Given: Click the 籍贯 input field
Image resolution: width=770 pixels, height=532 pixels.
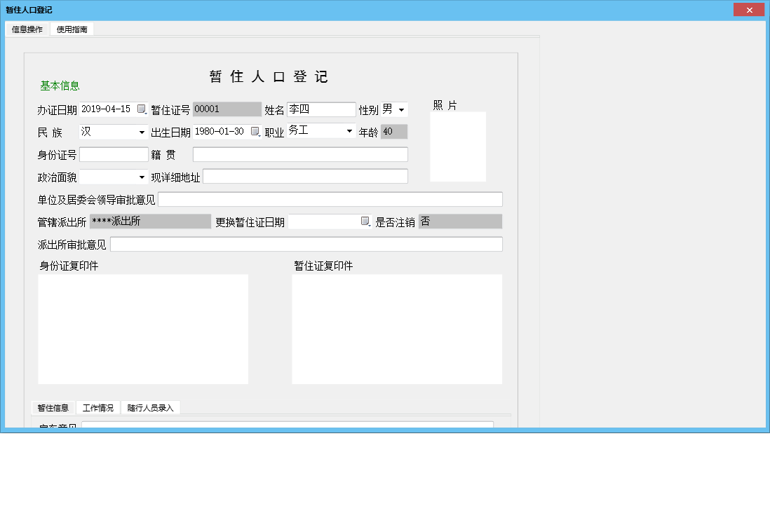Looking at the screenshot, I should point(300,154).
